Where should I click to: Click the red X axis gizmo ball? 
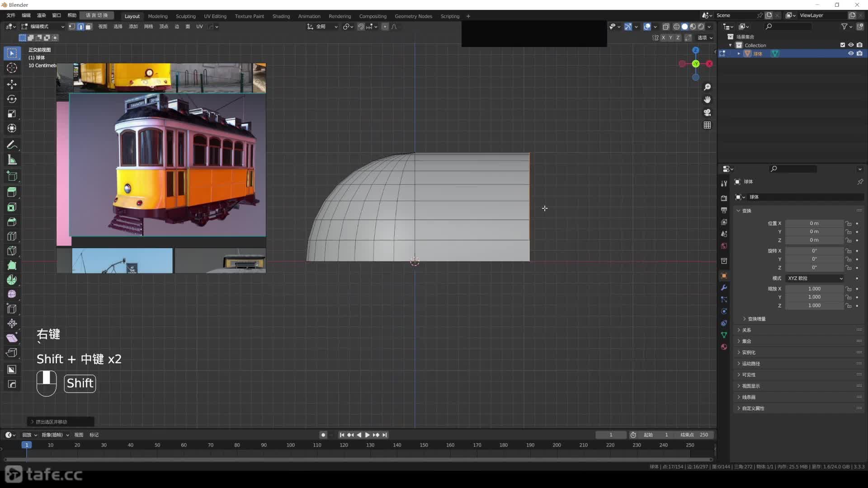(710, 64)
